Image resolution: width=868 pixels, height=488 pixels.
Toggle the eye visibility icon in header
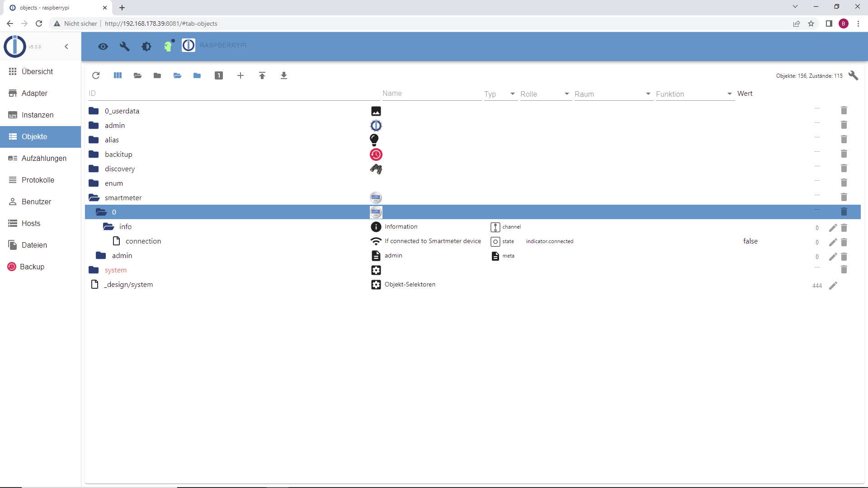[x=103, y=46]
